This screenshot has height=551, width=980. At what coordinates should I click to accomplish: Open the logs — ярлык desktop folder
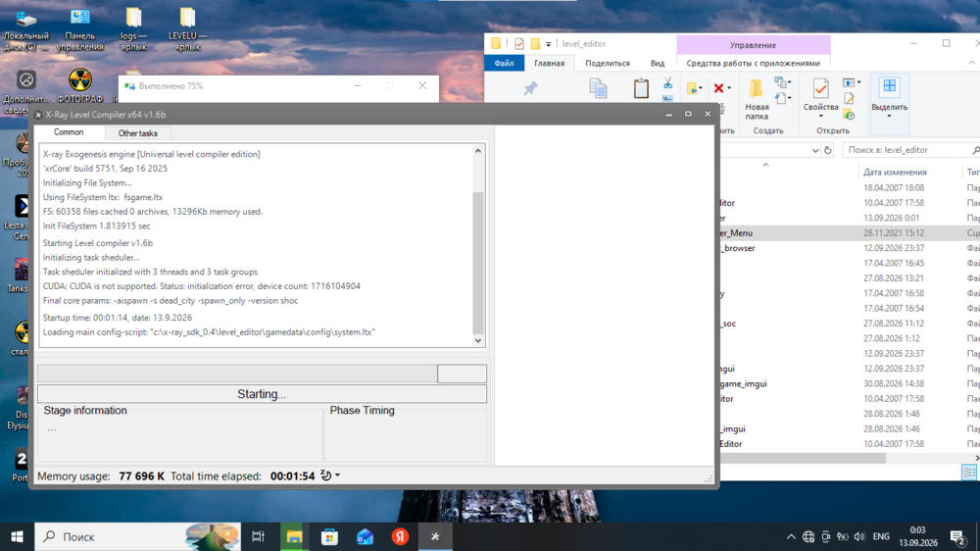tap(133, 30)
